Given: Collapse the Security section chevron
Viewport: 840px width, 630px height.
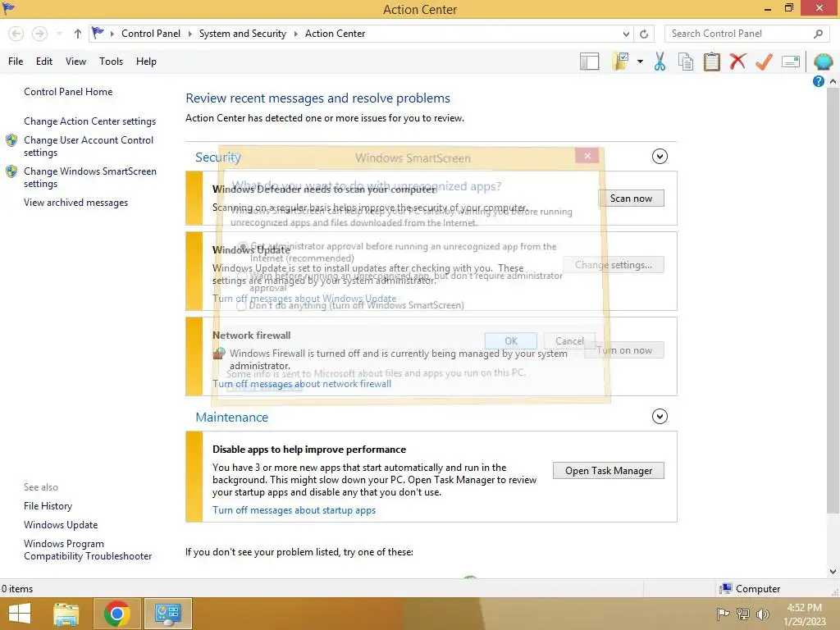Looking at the screenshot, I should coord(660,157).
